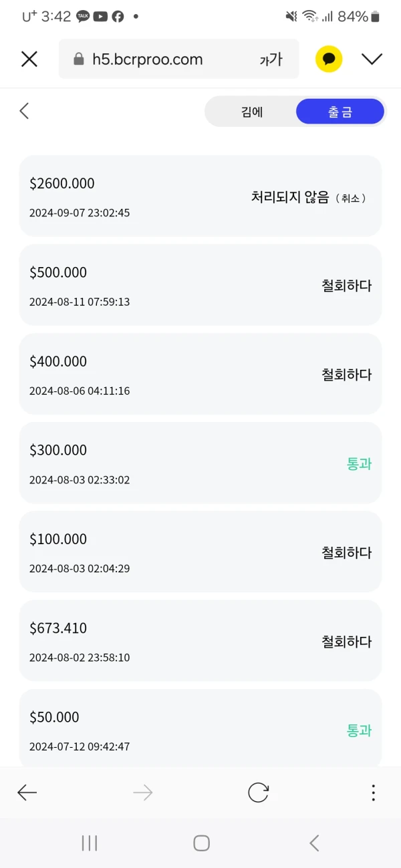
Task: Tap 철회하다 on the $673.410 entry
Action: pyautogui.click(x=346, y=642)
